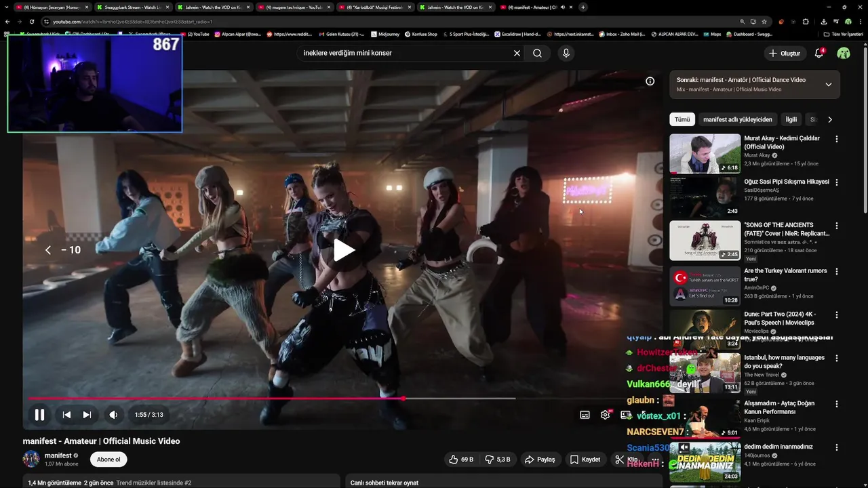Pause the video with the pause button

(x=39, y=415)
